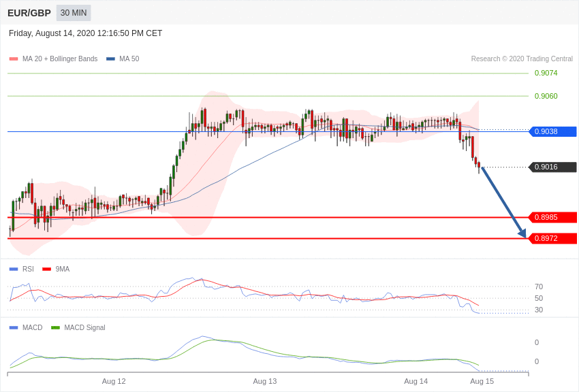Click the '9MA' legend label
Viewport: 579px width, 392px height.
coord(63,269)
